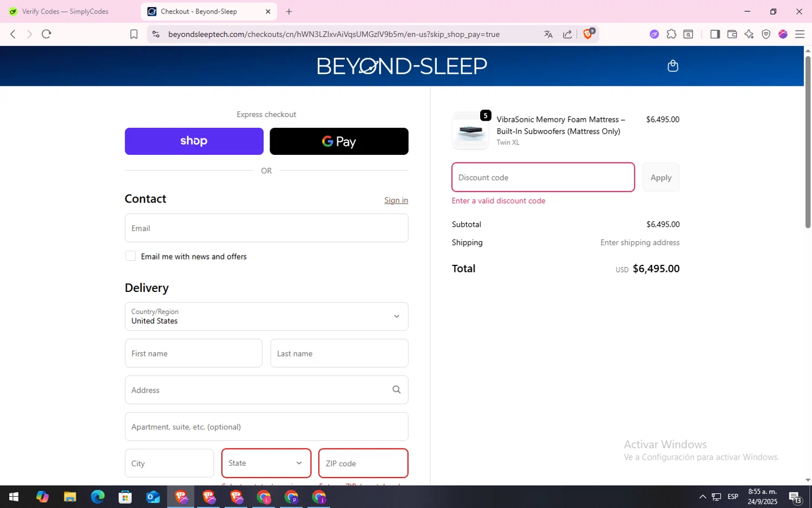Open a new browser tab

pos(289,11)
